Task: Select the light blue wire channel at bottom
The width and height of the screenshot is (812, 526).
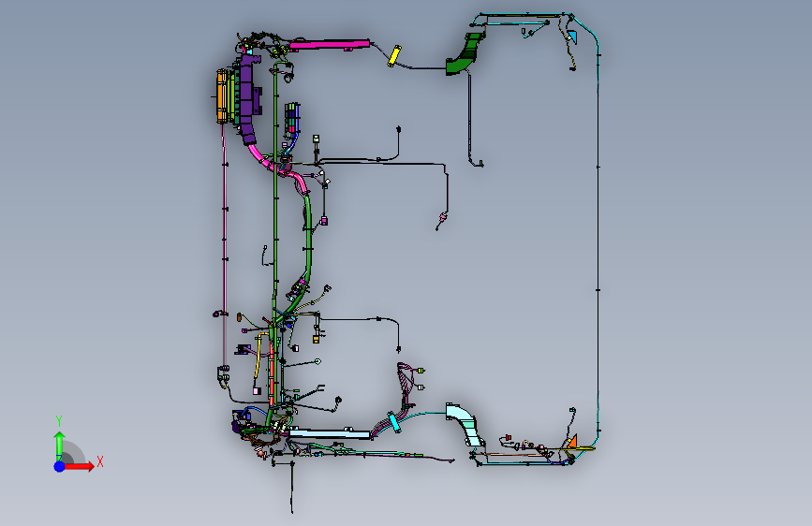Action: tap(330, 433)
